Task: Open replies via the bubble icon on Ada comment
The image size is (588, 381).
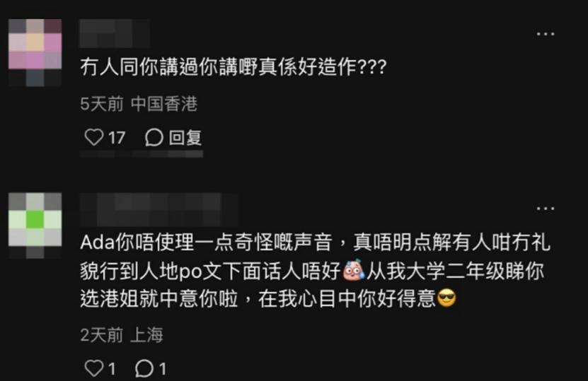Action: tap(144, 368)
